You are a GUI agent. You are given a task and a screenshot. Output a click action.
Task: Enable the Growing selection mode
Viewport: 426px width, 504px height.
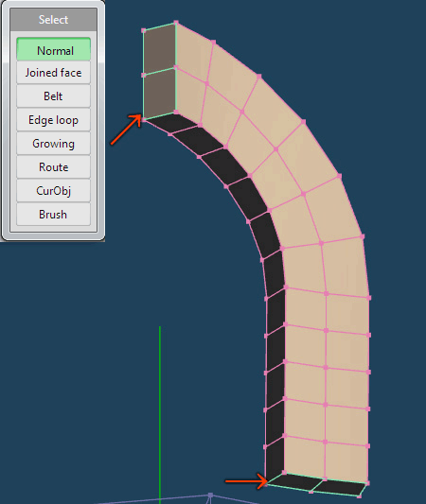[x=53, y=144]
